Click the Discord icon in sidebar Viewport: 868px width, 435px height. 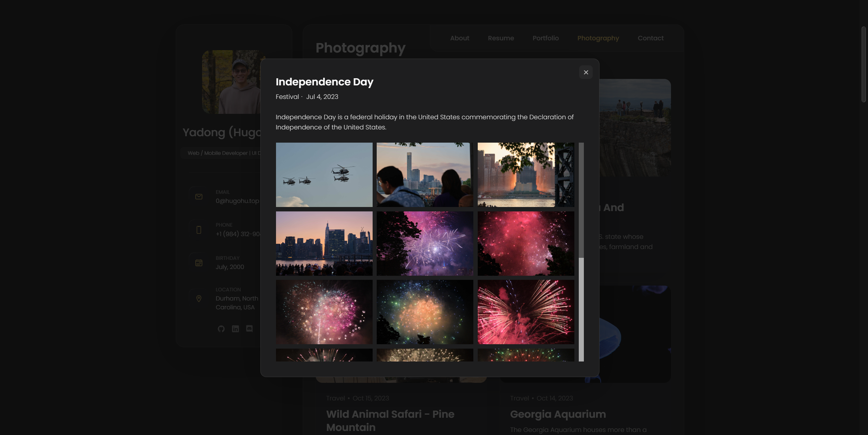click(249, 329)
